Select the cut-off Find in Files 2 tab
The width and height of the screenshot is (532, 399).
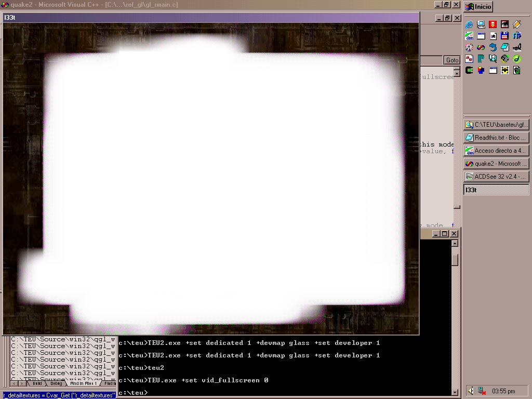pyautogui.click(x=109, y=384)
